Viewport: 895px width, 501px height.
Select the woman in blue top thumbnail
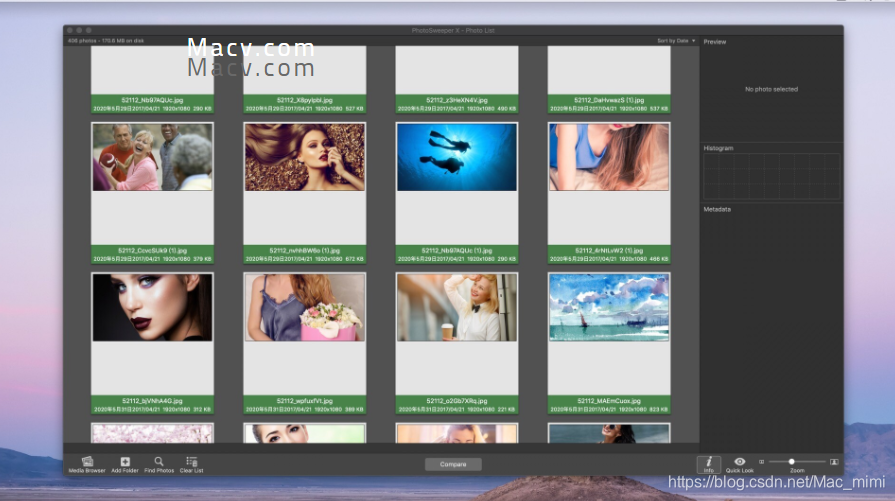point(609,157)
